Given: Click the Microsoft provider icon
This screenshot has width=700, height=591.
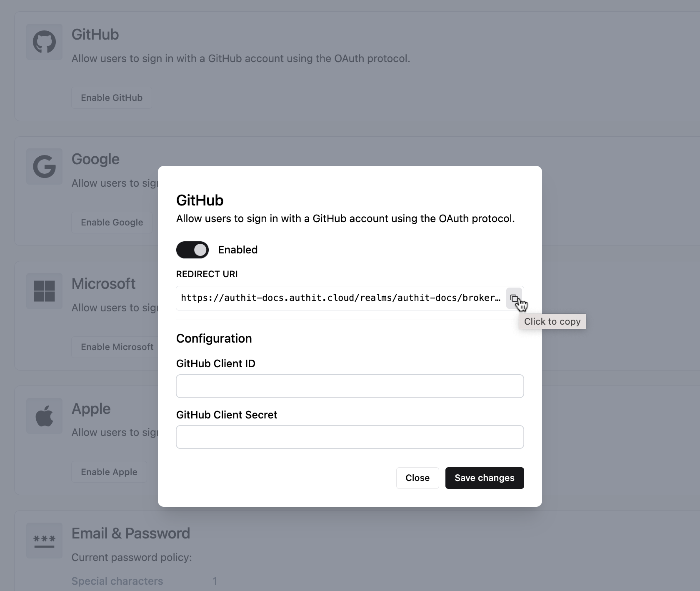Looking at the screenshot, I should [x=44, y=291].
